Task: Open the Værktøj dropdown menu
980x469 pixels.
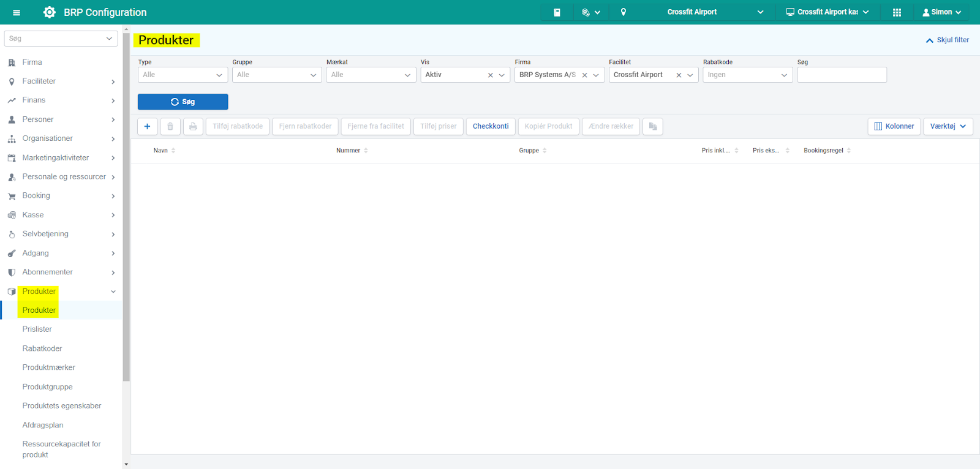Action: [x=948, y=127]
